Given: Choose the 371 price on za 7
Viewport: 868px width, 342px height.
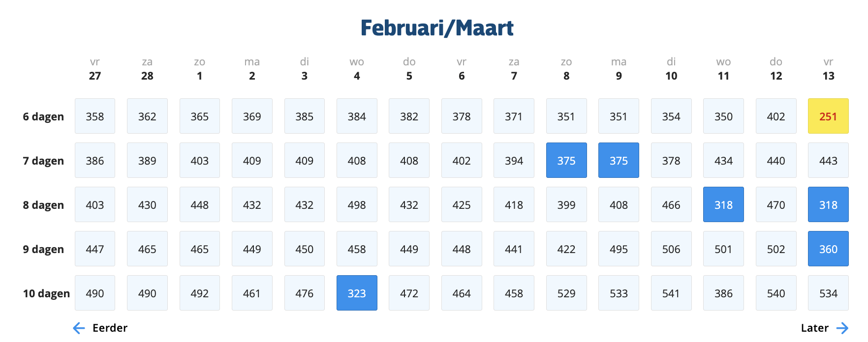Looking at the screenshot, I should point(514,116).
